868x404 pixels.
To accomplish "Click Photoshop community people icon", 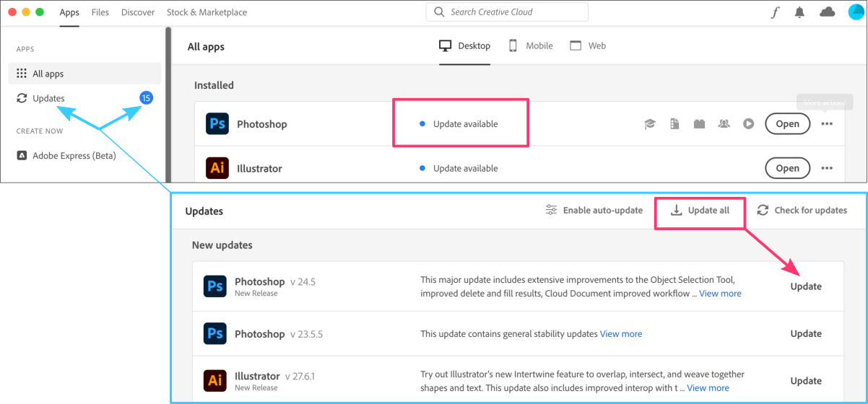I will pos(724,124).
